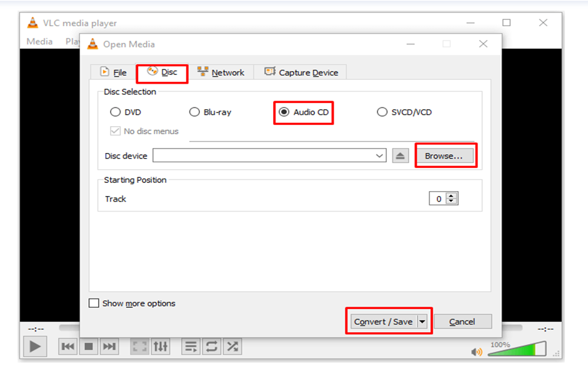Open the Media menu in VLC
588x369 pixels.
(39, 41)
